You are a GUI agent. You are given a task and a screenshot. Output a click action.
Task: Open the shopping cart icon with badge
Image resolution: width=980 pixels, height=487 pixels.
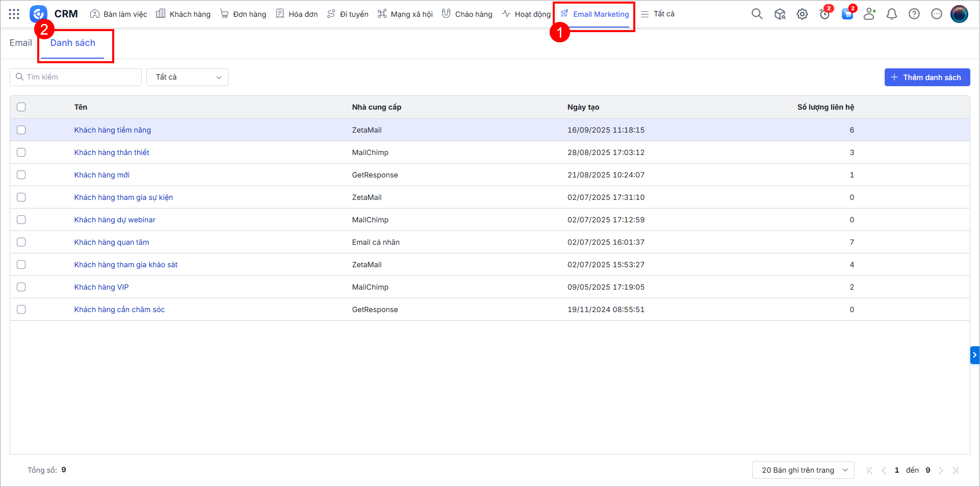[847, 14]
